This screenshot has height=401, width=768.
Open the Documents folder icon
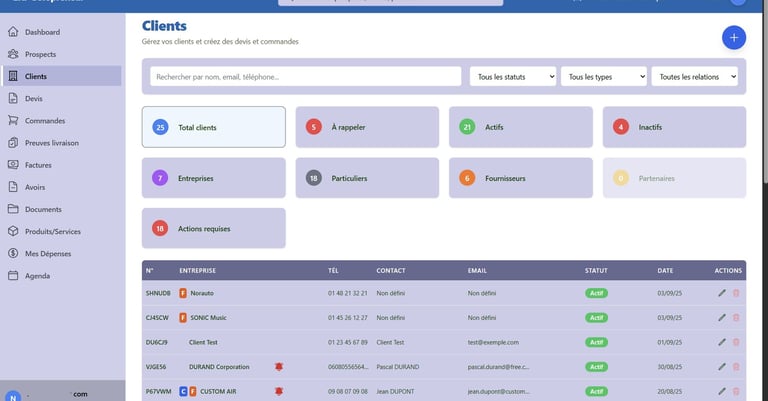[13, 209]
